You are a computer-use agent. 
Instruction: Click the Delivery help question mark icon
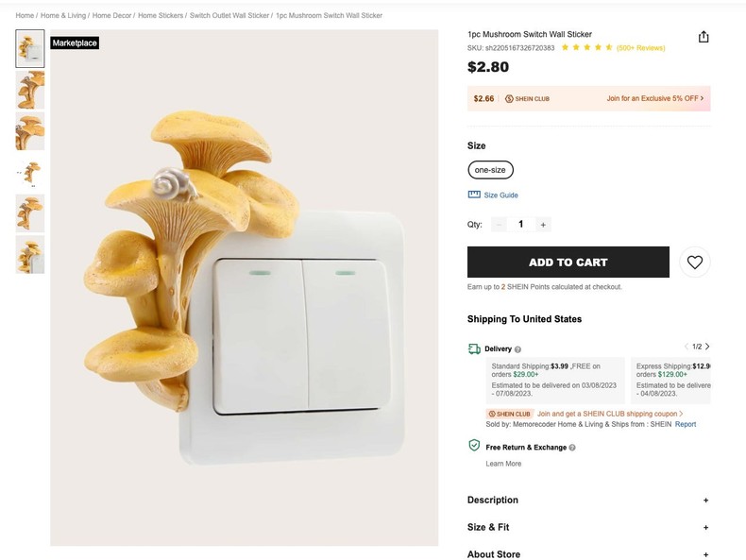click(x=517, y=349)
